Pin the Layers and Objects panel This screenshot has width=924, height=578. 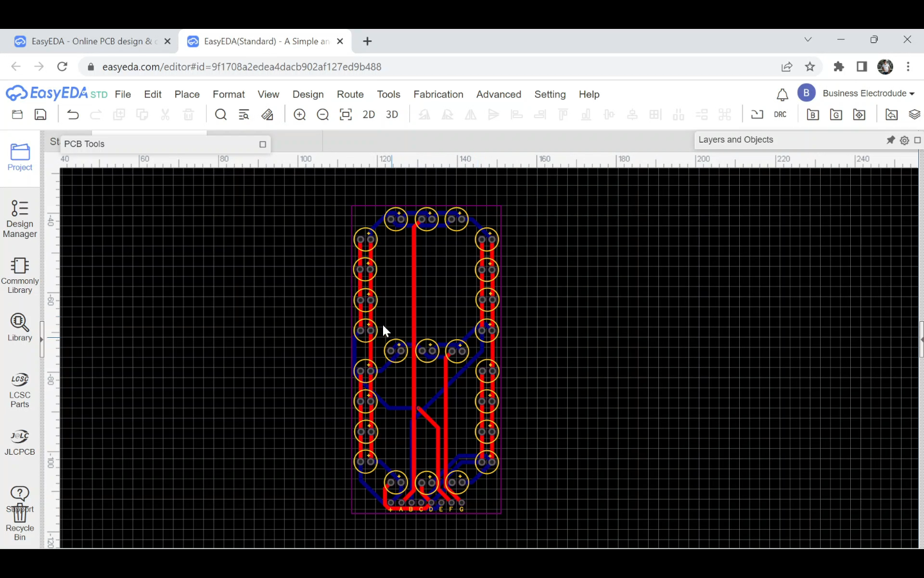click(891, 139)
